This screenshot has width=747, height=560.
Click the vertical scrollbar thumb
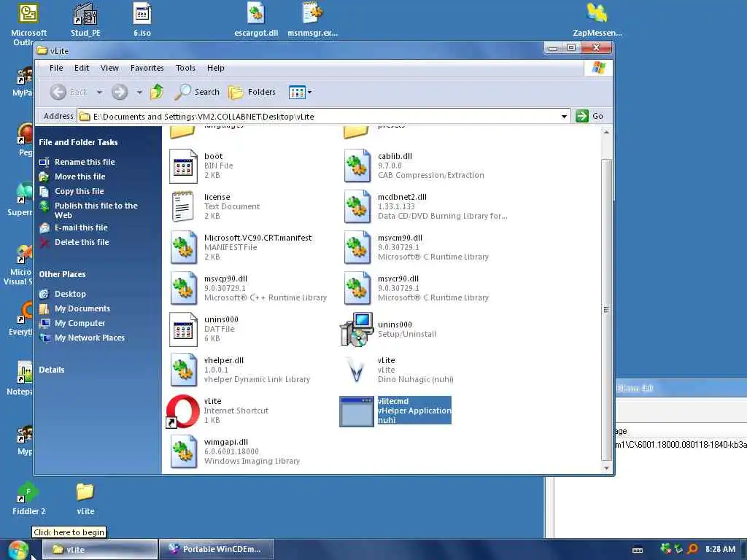(x=606, y=309)
